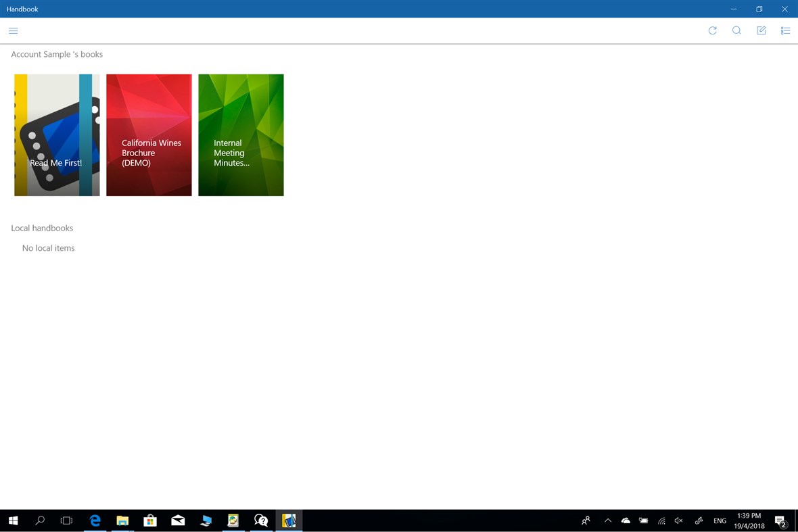
Task: Open the network status icon in system tray
Action: click(661, 521)
